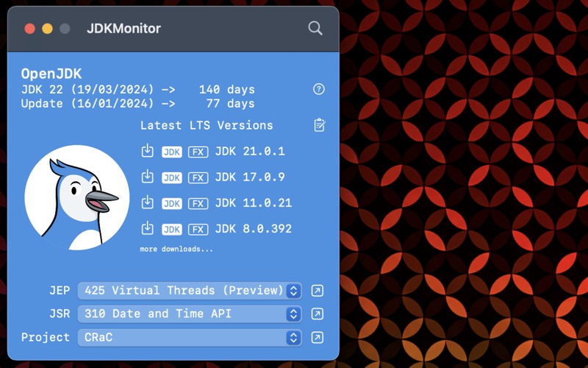Click the OpenJDK heading

click(51, 74)
